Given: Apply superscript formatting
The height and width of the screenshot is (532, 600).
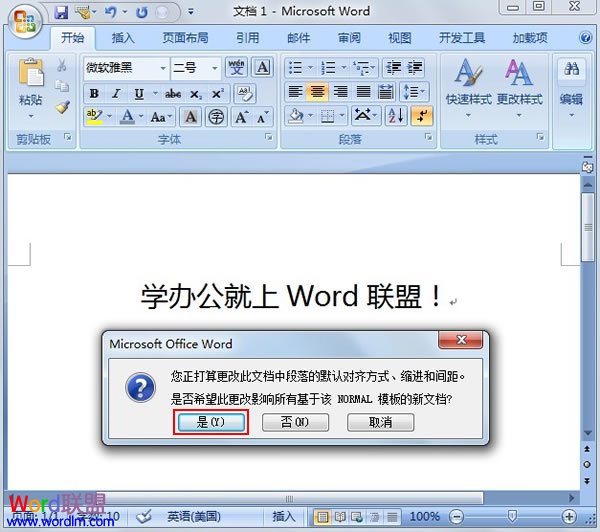Looking at the screenshot, I should pos(217,94).
